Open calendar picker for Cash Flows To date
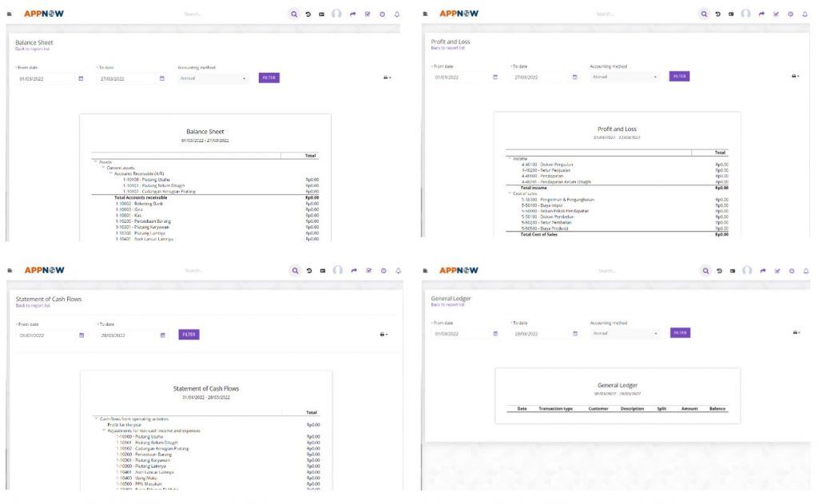This screenshot has width=818, height=504. [x=161, y=335]
